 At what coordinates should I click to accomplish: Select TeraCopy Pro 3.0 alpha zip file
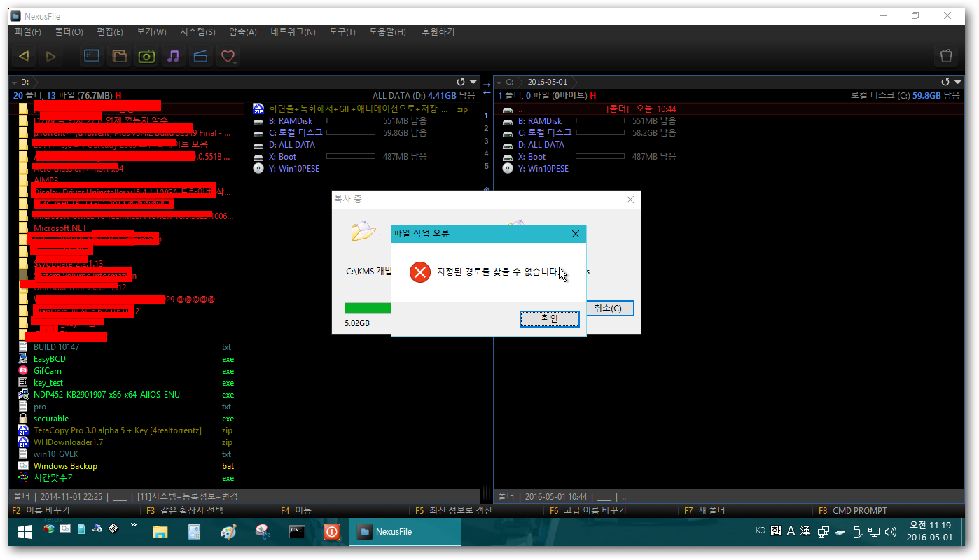point(117,430)
